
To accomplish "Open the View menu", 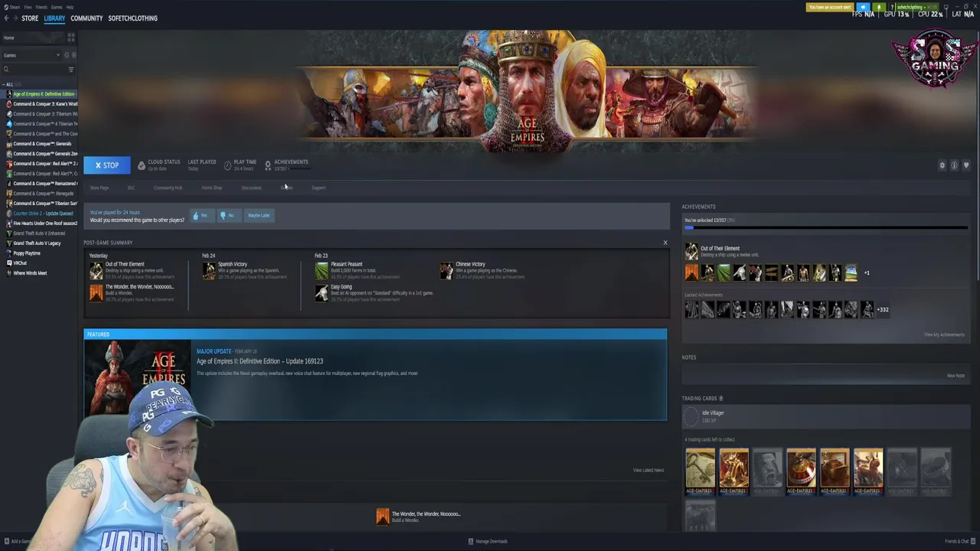I will (x=28, y=7).
